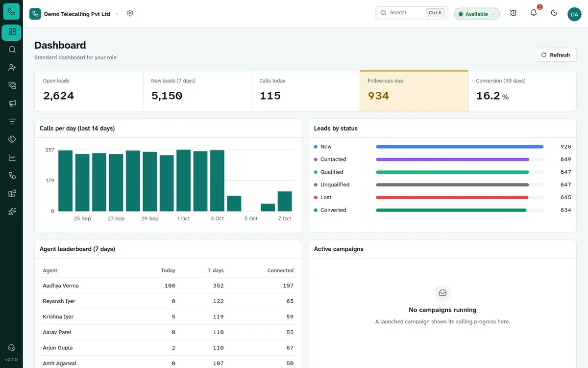
Task: Click the Today column header
Action: [x=168, y=270]
